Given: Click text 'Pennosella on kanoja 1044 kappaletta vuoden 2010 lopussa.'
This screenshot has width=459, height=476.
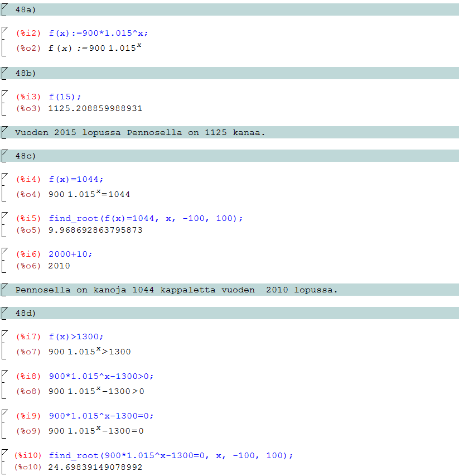Looking at the screenshot, I should tap(176, 290).
